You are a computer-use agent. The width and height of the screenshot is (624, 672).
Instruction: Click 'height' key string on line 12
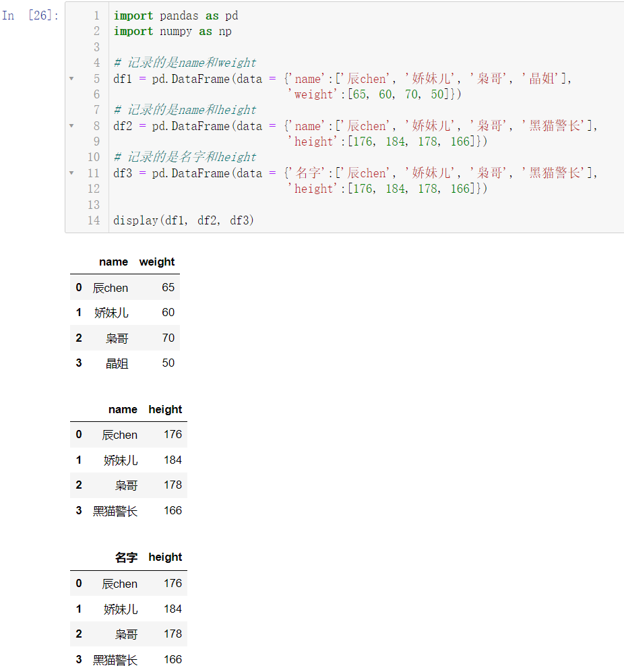(x=313, y=189)
